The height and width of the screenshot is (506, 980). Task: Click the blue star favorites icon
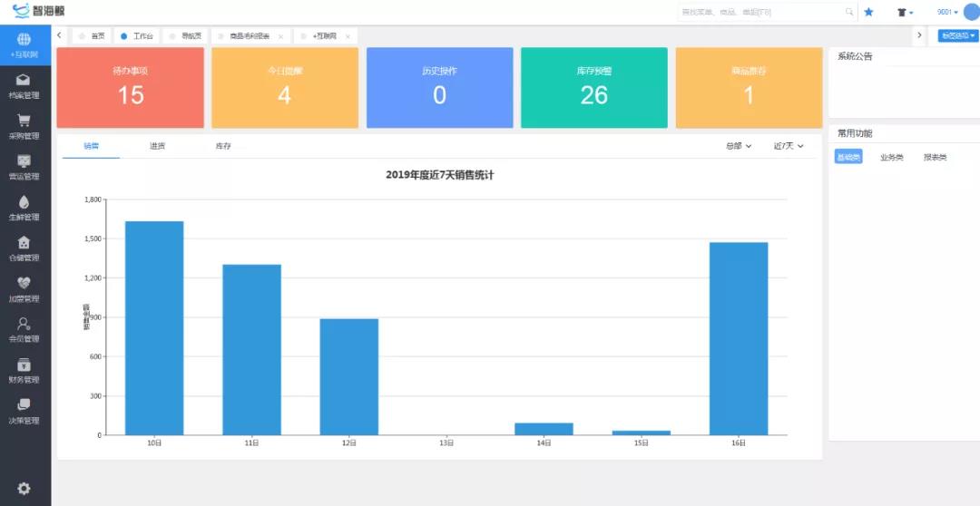pos(868,12)
